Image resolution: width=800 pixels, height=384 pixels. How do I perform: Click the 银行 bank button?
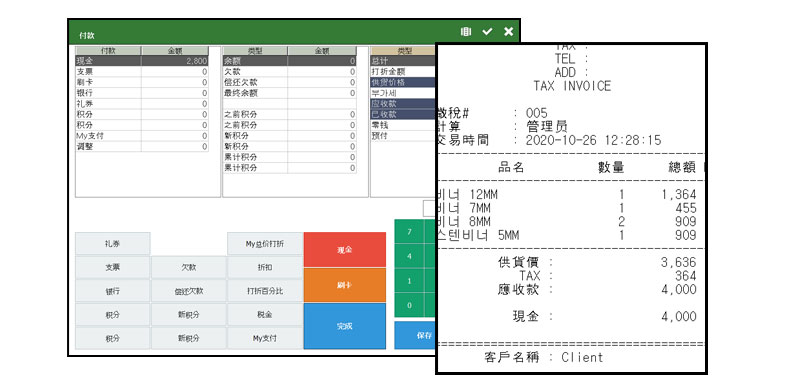(113, 291)
